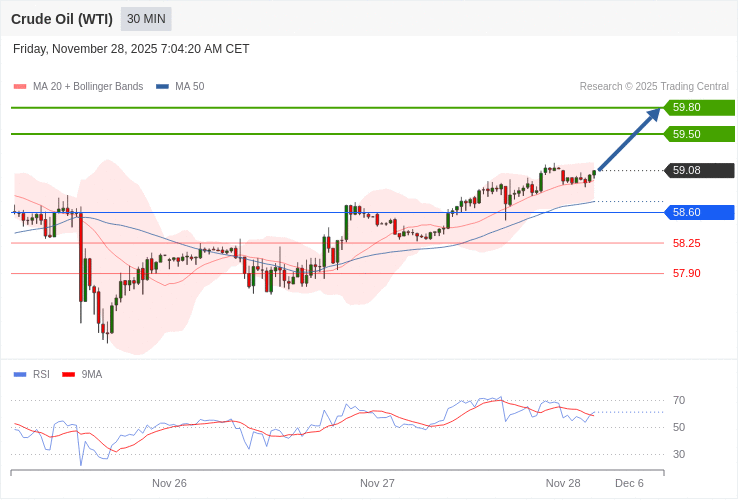Image resolution: width=738 pixels, height=500 pixels.
Task: Select Nov 26 on the time axis
Action: [169, 483]
